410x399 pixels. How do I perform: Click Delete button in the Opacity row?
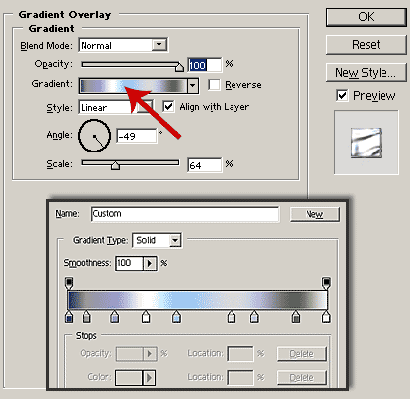(x=302, y=354)
